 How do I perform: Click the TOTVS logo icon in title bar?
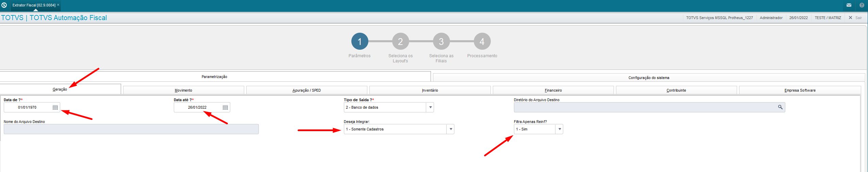click(4, 5)
